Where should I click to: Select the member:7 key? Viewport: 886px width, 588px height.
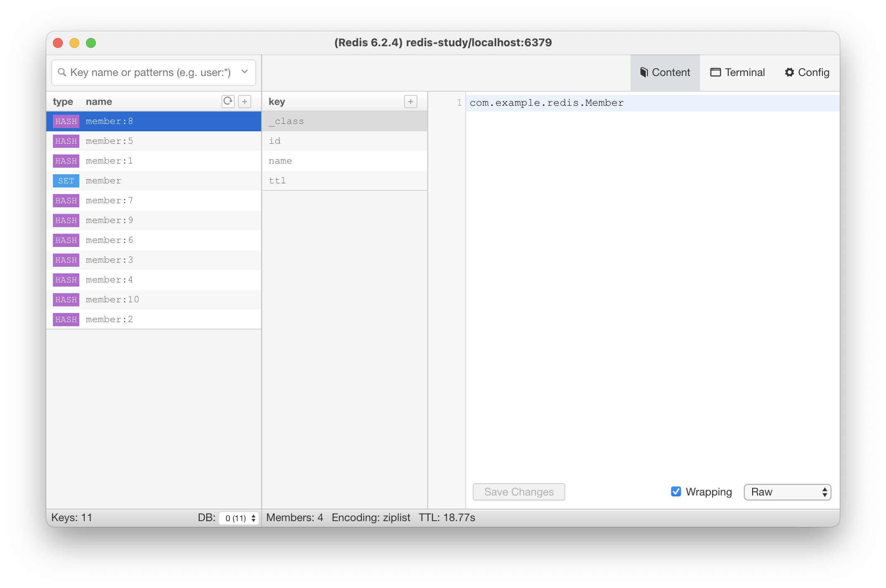pyautogui.click(x=154, y=201)
